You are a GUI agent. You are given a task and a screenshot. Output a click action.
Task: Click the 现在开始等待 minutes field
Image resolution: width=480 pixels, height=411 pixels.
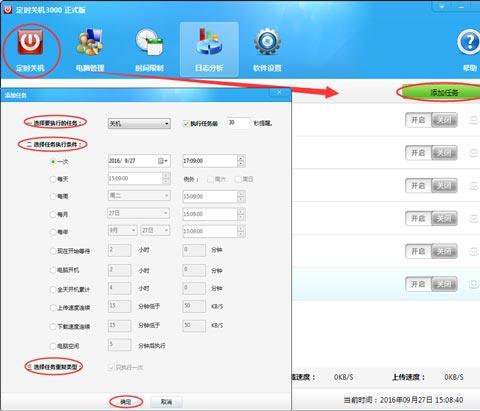194,250
